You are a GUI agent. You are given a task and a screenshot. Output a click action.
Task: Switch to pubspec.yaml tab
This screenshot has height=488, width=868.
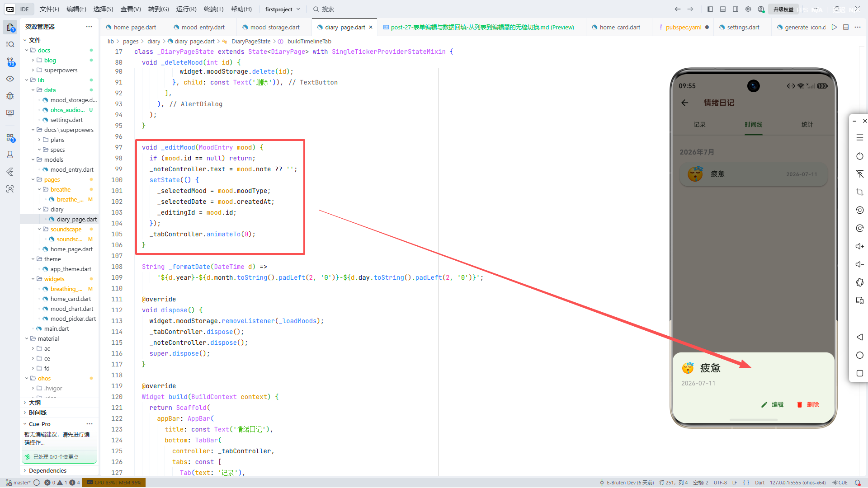point(684,27)
